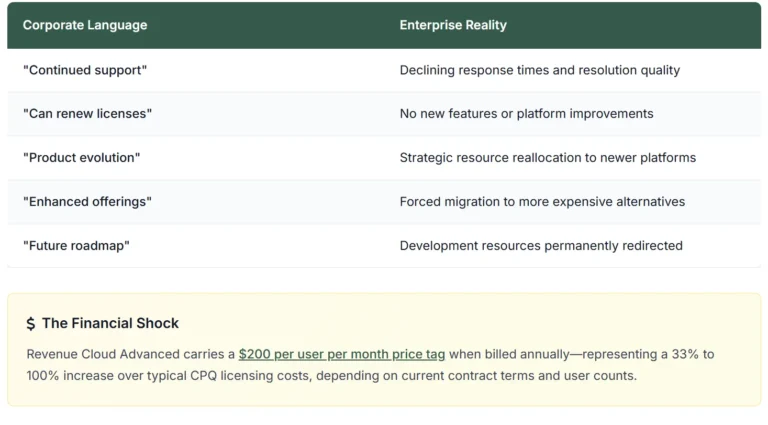Click the "Product evolution" row label
This screenshot has height=425, width=768.
[x=82, y=158]
